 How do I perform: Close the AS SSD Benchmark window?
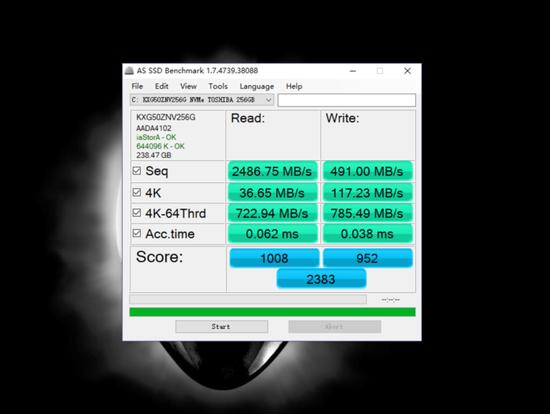(x=407, y=71)
